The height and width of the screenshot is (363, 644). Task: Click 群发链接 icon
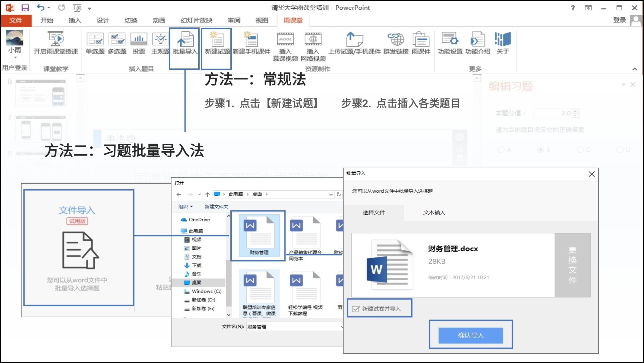click(x=396, y=42)
